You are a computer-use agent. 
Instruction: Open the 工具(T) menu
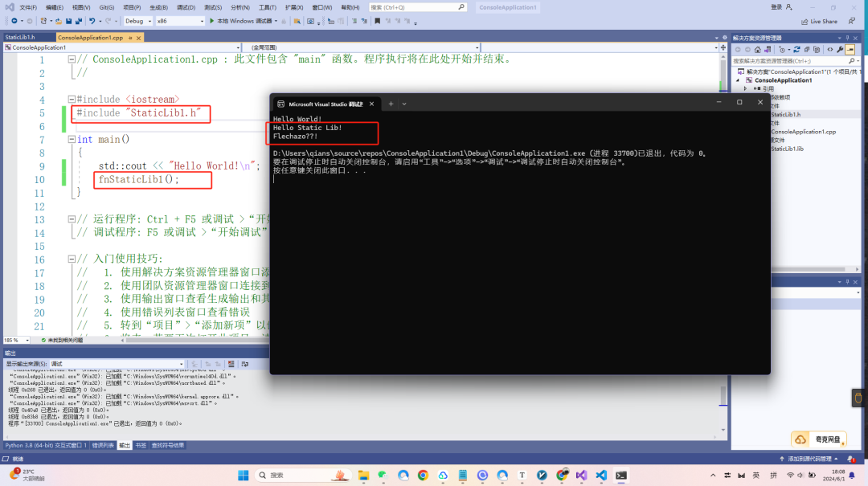tap(268, 8)
